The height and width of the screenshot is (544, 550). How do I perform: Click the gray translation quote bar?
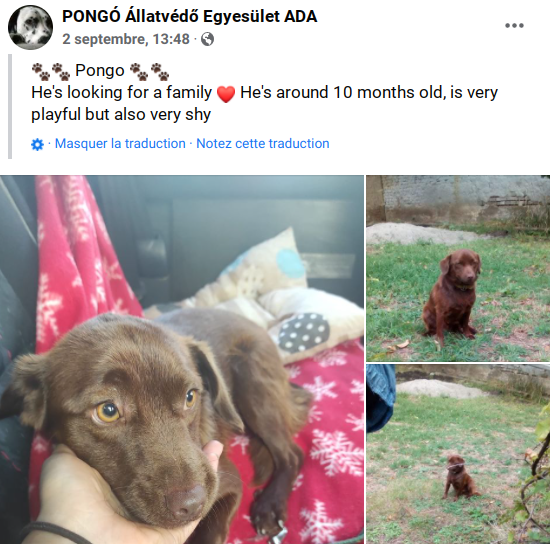[10, 106]
